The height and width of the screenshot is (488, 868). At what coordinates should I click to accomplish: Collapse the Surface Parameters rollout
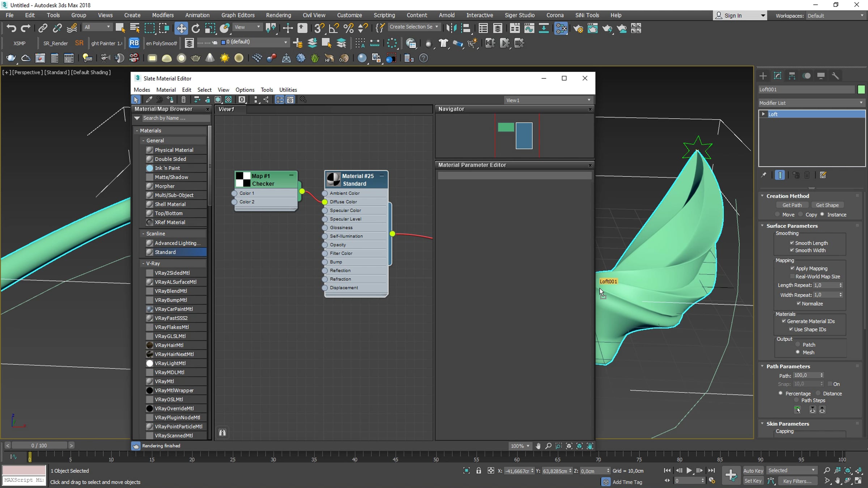click(762, 226)
